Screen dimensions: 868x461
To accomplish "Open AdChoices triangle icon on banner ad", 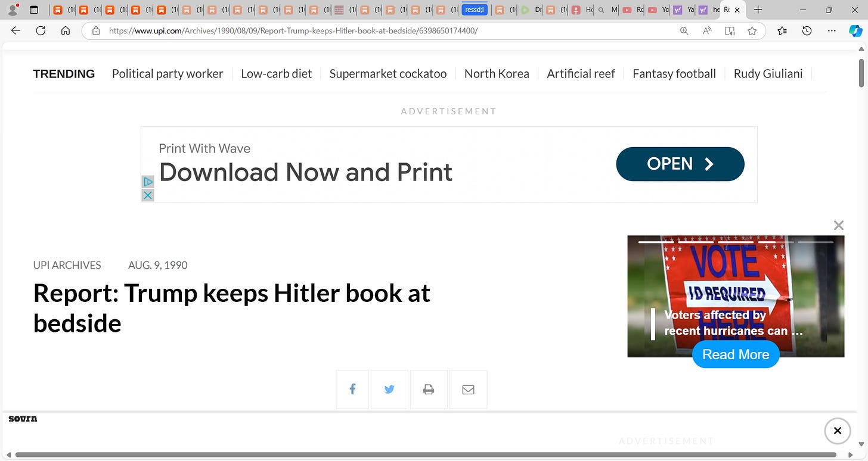I will click(x=148, y=182).
